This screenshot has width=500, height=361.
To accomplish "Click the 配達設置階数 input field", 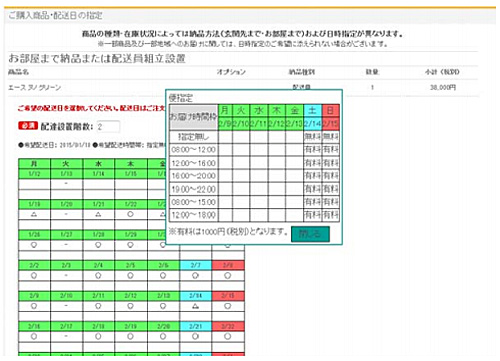I will 108,127.
